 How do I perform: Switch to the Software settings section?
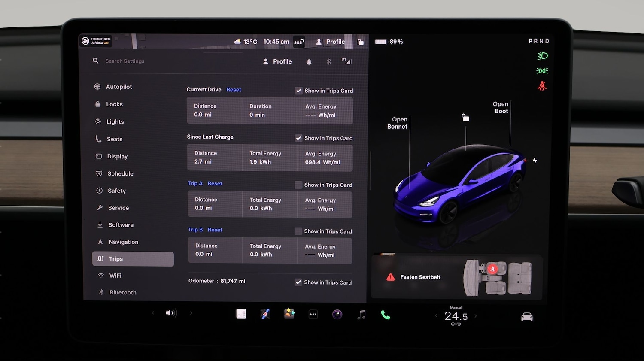click(121, 224)
